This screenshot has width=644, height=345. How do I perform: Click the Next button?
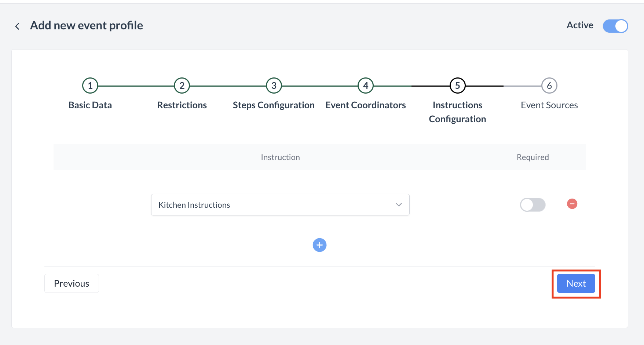pyautogui.click(x=575, y=283)
